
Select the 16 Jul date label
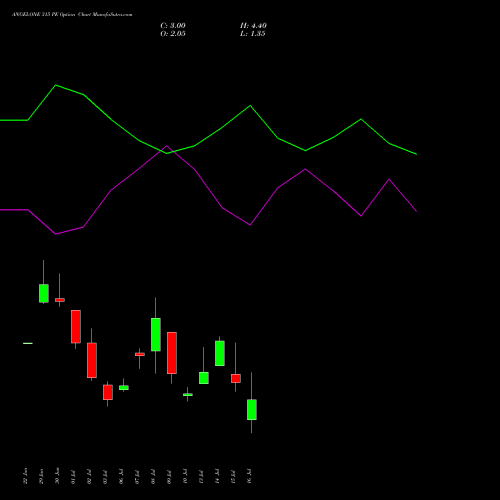[x=249, y=477]
